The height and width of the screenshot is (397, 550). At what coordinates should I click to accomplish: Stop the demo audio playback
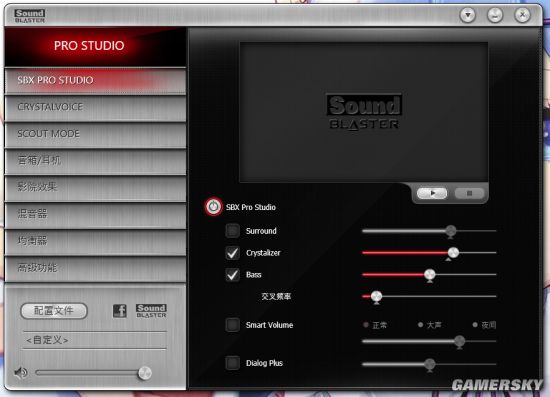click(469, 193)
